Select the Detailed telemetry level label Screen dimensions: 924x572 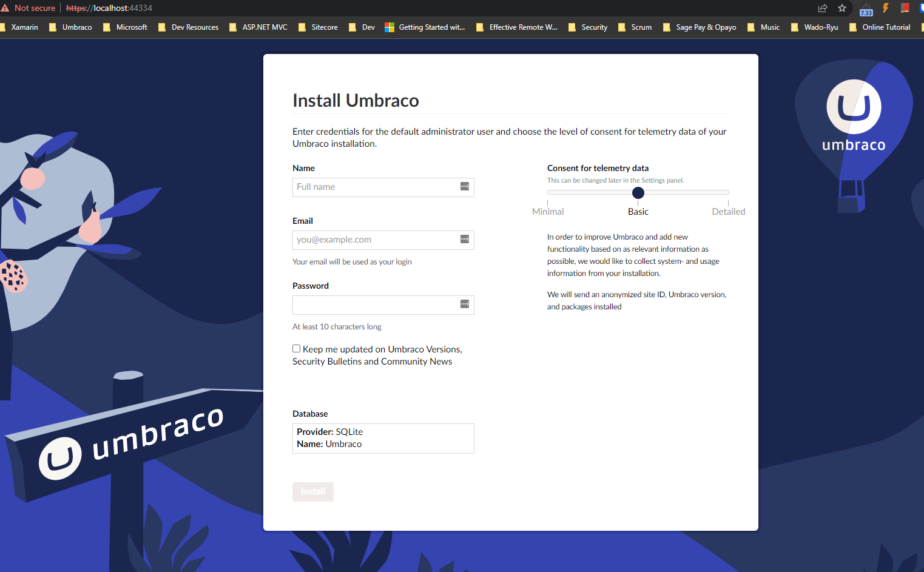[x=729, y=211]
